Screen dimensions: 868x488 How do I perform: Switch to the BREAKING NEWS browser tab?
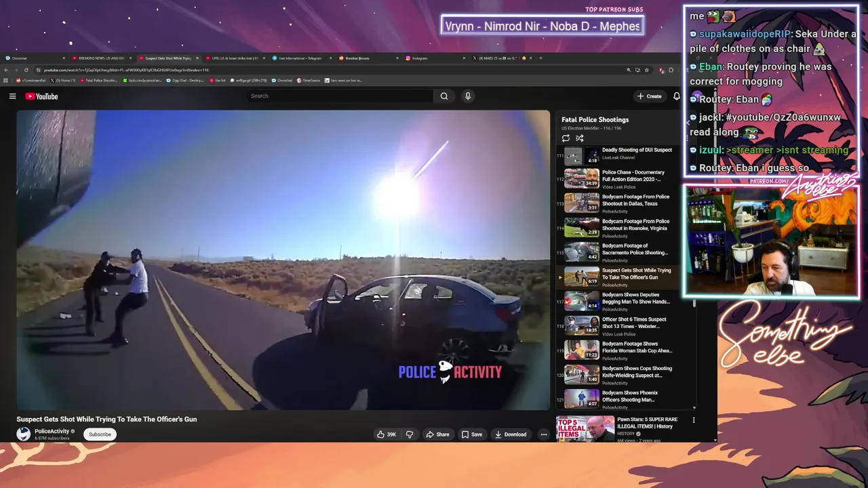coord(101,58)
